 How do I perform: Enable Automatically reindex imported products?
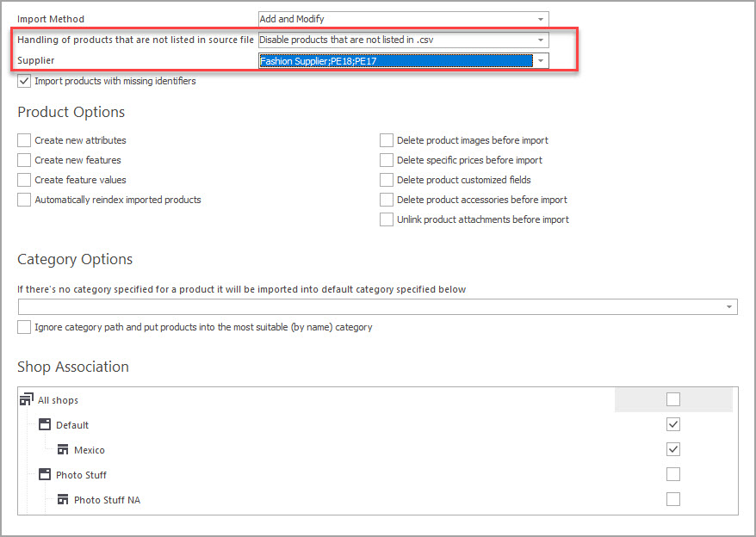pyautogui.click(x=24, y=200)
